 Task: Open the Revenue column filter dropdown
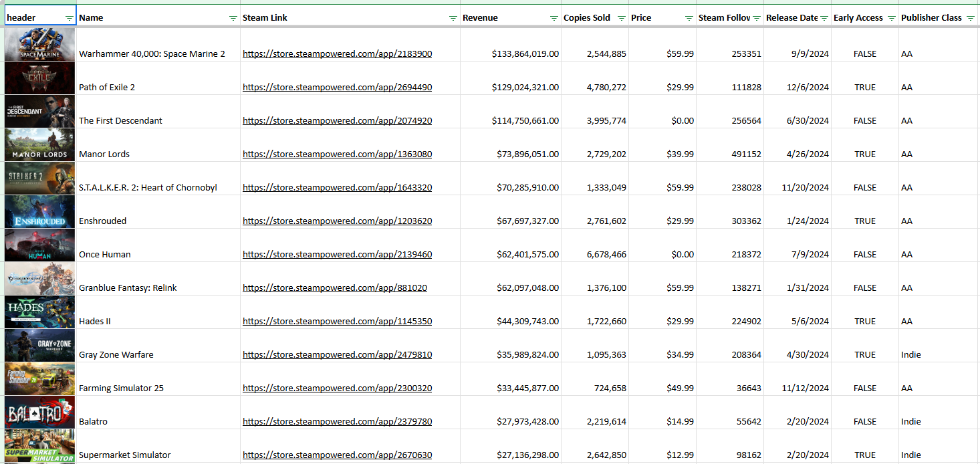[554, 18]
